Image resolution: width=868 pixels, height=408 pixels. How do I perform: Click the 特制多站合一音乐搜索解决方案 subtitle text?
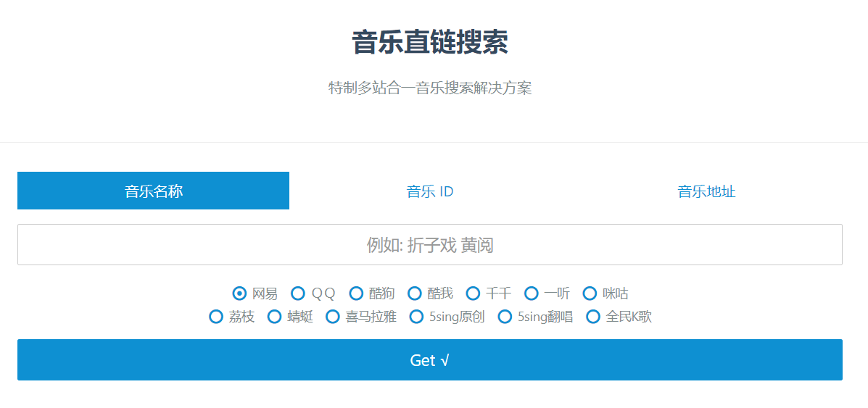(x=430, y=88)
